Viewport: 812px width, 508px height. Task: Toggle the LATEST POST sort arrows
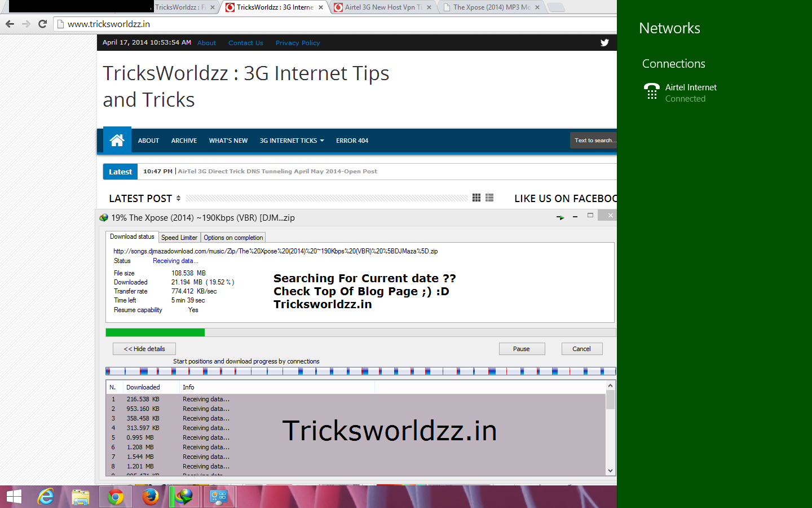(x=178, y=198)
